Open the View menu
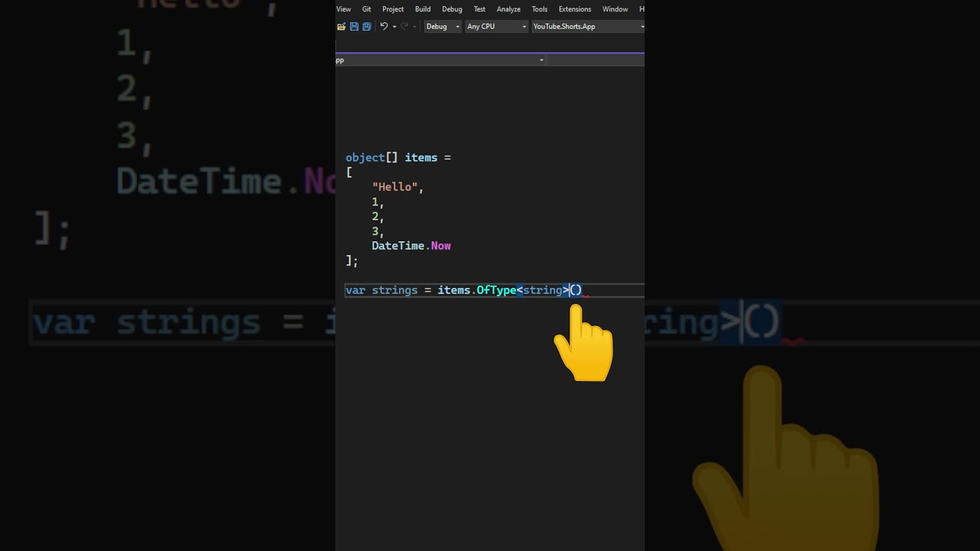The width and height of the screenshot is (980, 551). [x=344, y=9]
